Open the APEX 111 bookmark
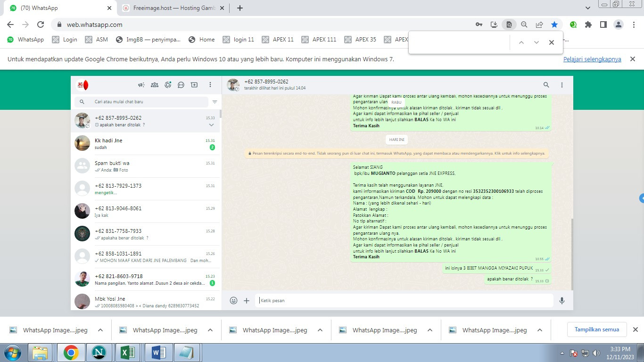644x362 pixels. point(319,40)
